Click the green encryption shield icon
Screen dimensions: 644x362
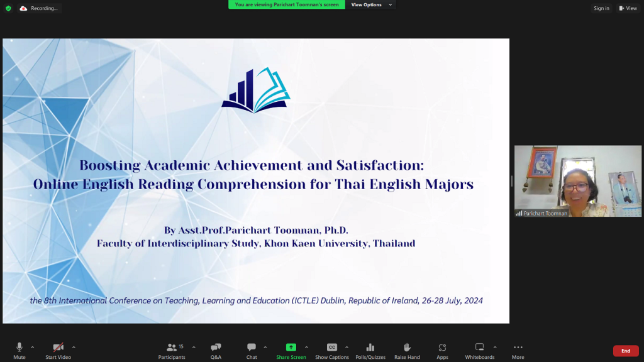8,8
